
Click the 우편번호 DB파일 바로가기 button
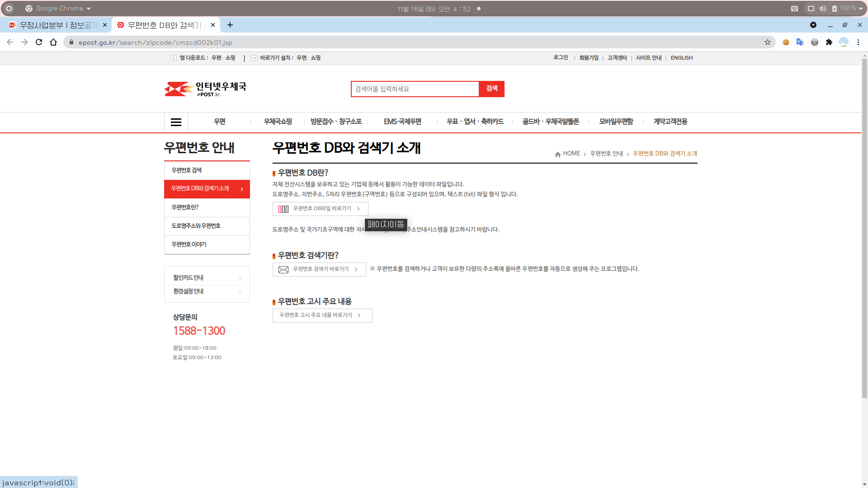(320, 209)
